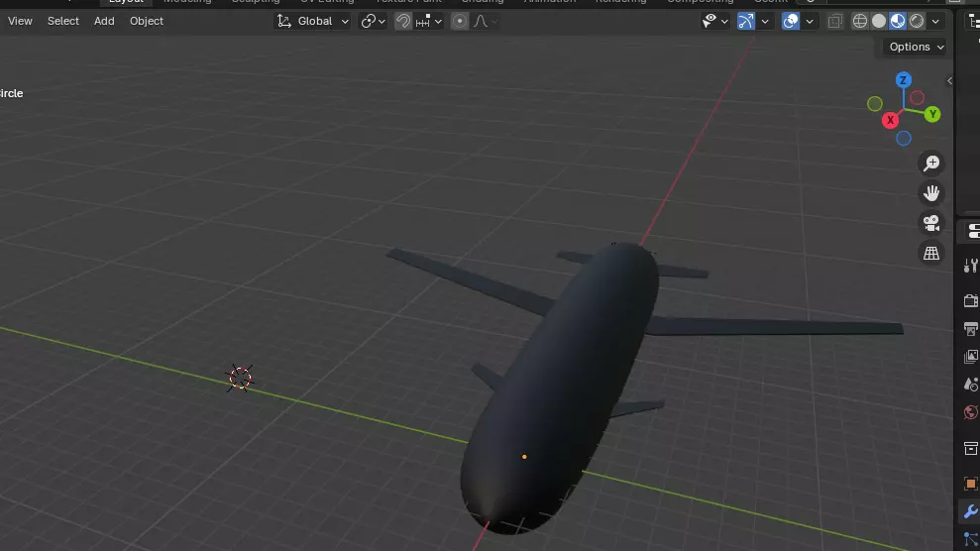The height and width of the screenshot is (551, 980).
Task: Open the View Layer properties tab
Action: (x=971, y=357)
